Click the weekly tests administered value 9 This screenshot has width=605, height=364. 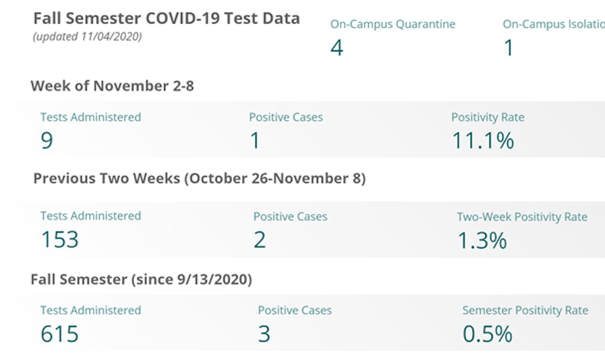click(47, 141)
